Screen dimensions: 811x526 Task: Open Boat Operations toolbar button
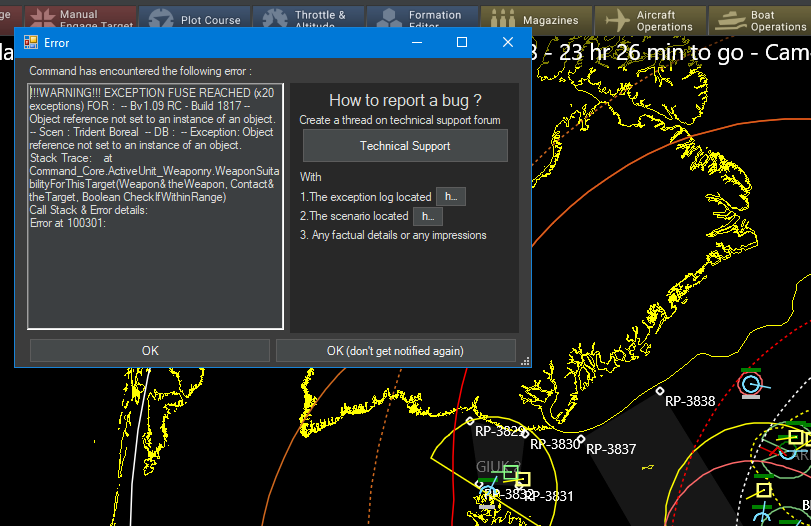[x=760, y=21]
